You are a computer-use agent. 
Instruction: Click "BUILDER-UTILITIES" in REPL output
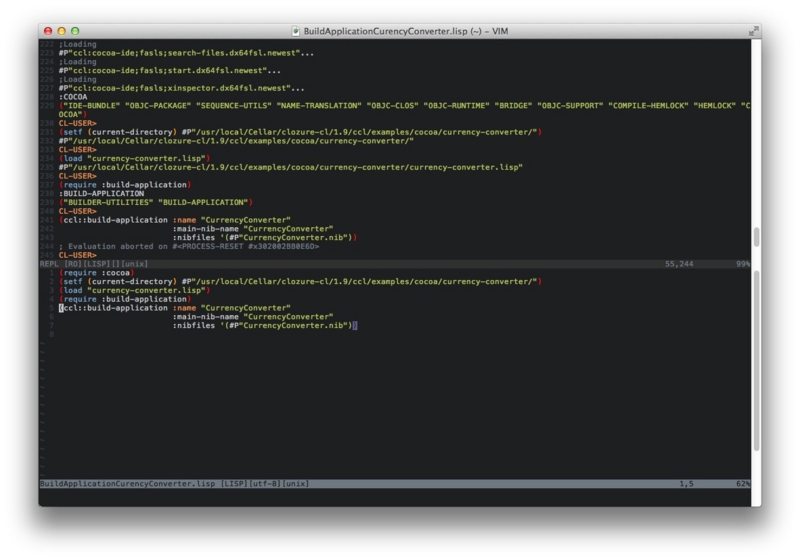[x=109, y=202]
